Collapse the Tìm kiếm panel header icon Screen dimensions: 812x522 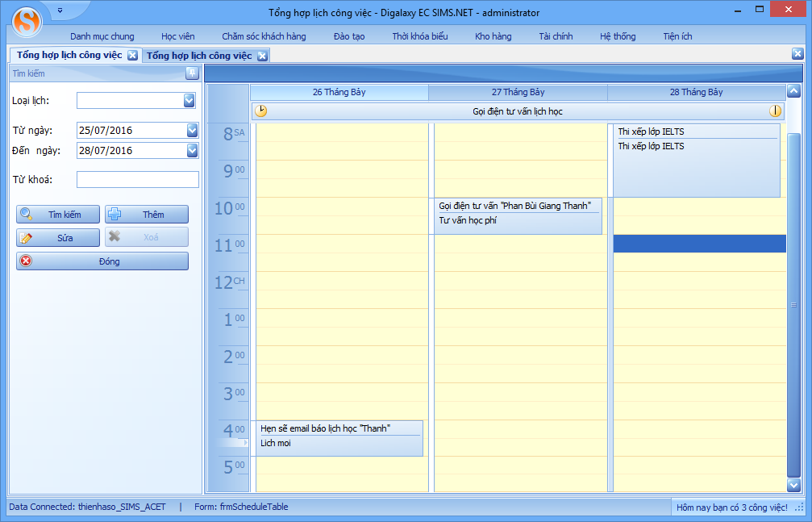[192, 73]
